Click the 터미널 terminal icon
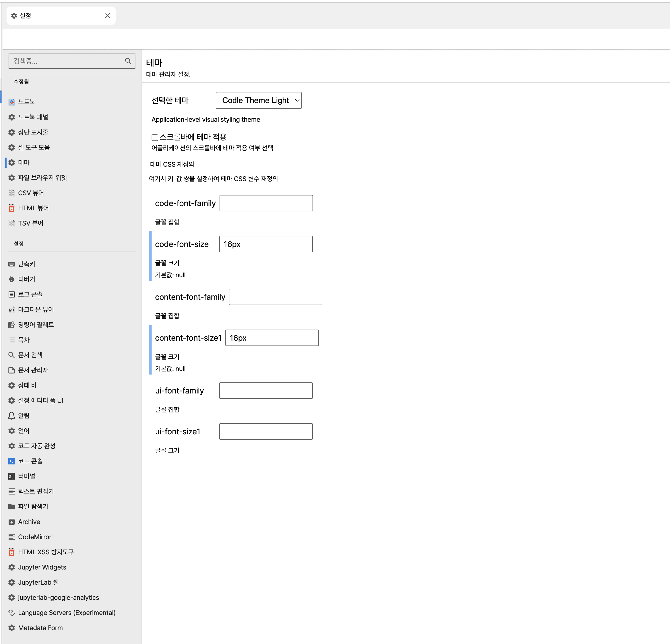This screenshot has height=644, width=670. coord(12,476)
